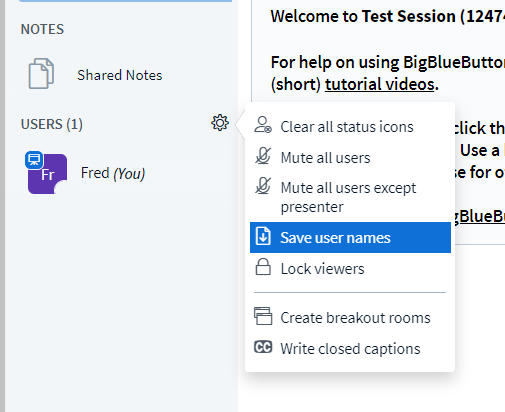Click the breakout rooms window icon
Image resolution: width=505 pixels, height=412 pixels.
pyautogui.click(x=263, y=316)
